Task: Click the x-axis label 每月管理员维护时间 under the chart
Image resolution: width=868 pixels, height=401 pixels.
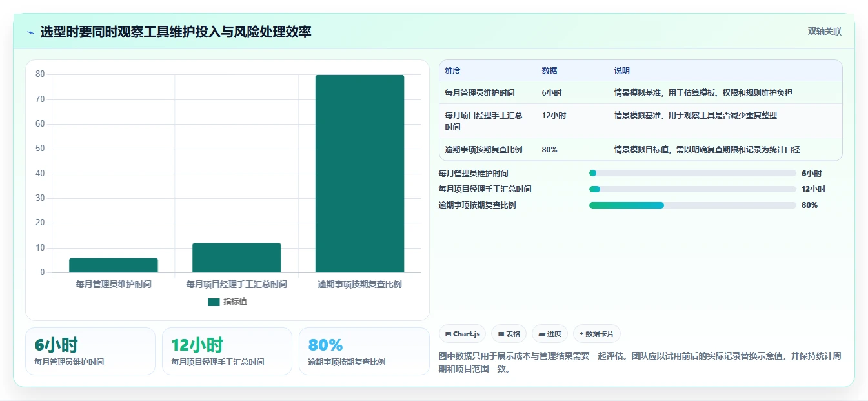Action: (114, 284)
